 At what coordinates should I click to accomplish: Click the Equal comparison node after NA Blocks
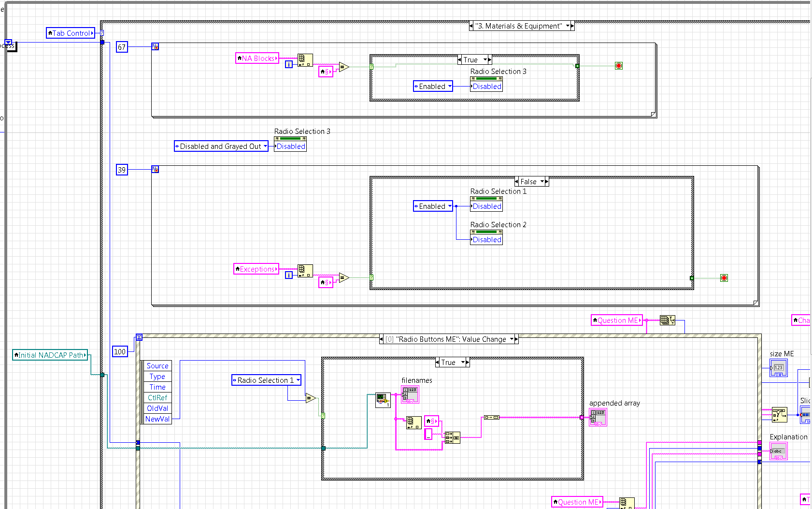344,67
